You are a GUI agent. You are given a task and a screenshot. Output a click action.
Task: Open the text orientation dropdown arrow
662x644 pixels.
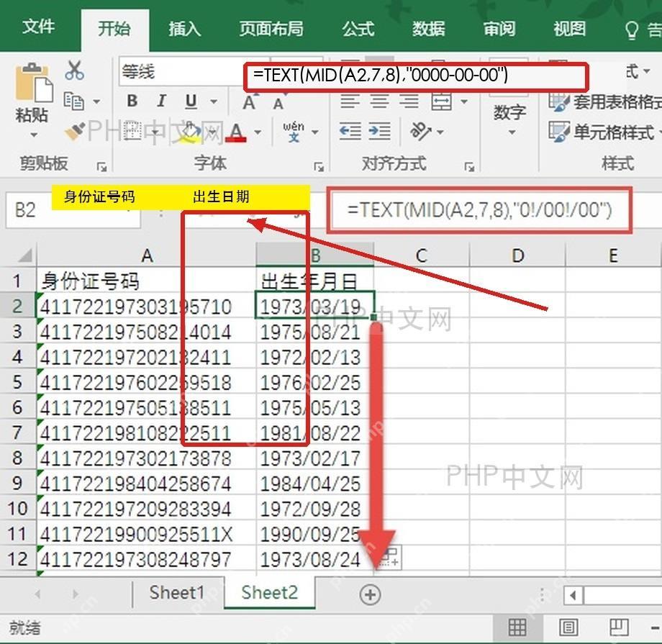tap(440, 132)
